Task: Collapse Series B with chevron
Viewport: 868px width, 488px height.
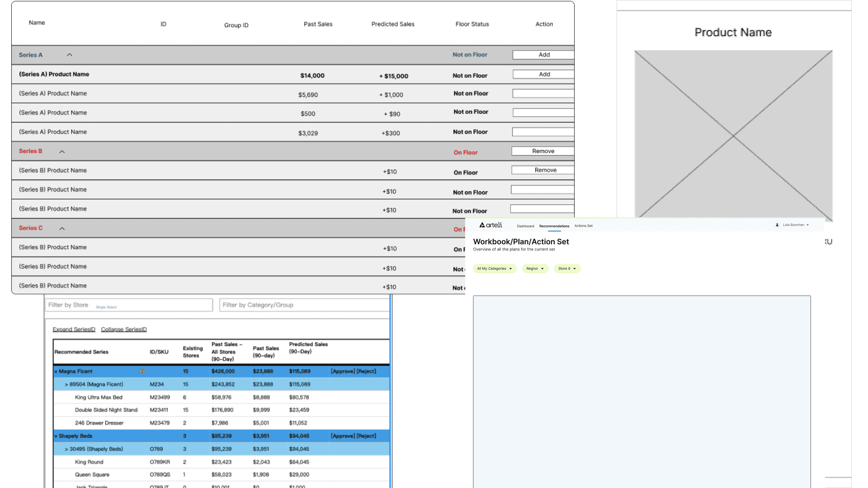Action: click(62, 152)
